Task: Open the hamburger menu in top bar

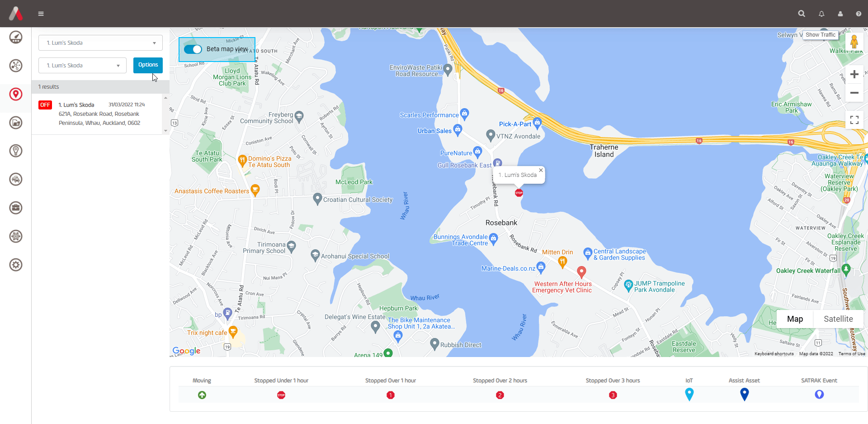Action: (x=41, y=14)
